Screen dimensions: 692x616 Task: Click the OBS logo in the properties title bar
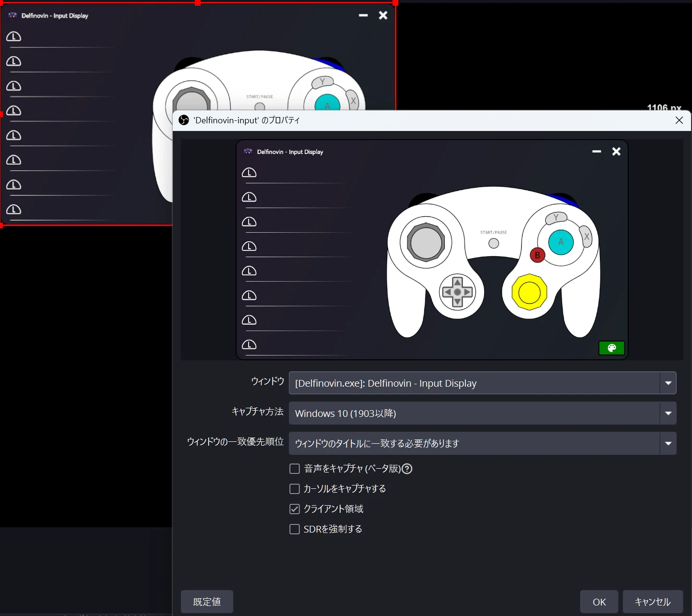pos(184,120)
